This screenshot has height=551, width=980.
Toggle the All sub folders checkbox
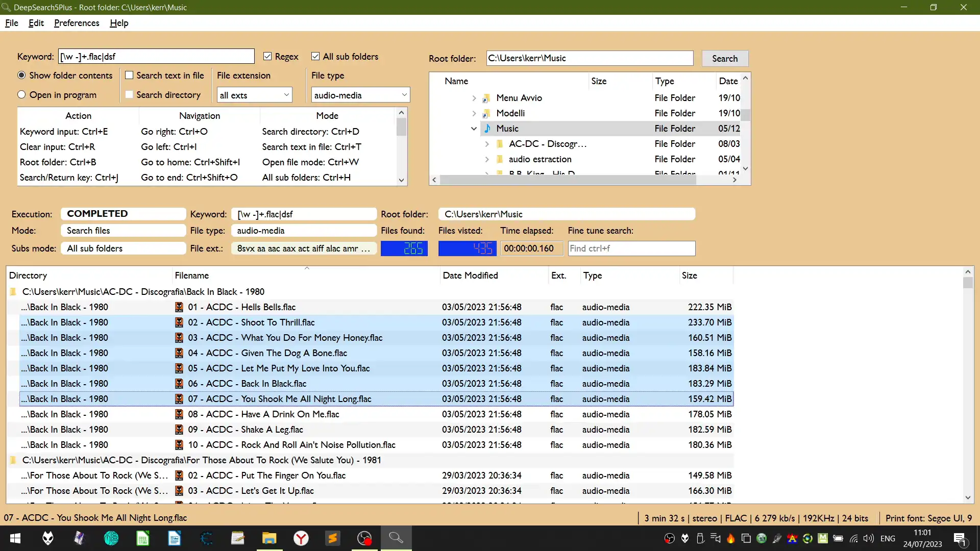coord(315,57)
